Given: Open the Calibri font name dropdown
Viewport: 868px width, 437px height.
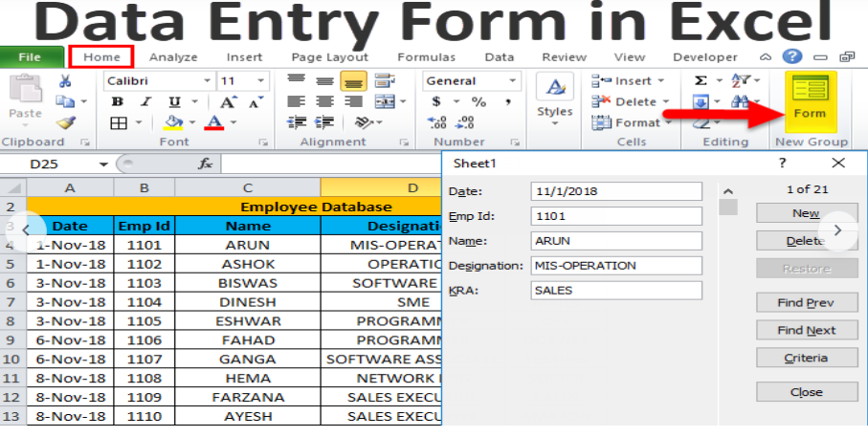Looking at the screenshot, I should coord(158,81).
